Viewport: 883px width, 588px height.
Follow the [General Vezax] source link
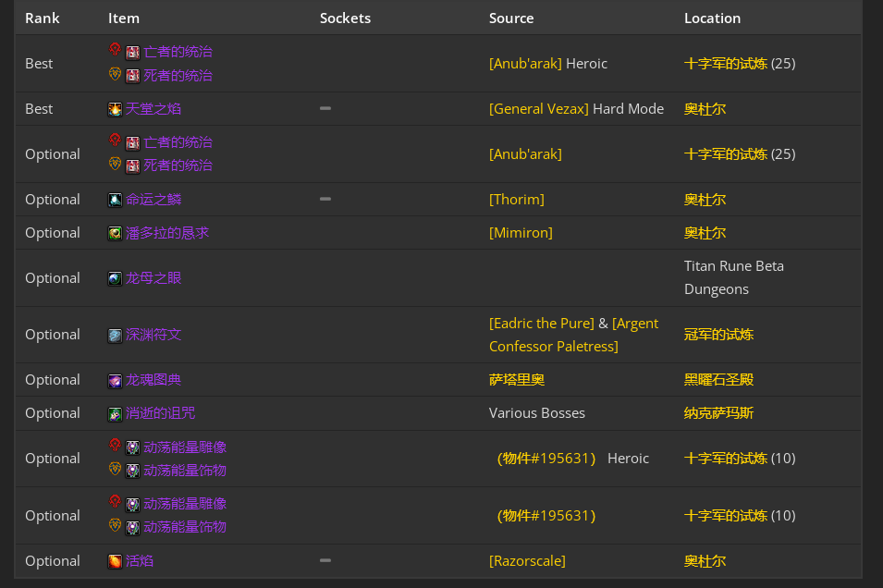[539, 109]
